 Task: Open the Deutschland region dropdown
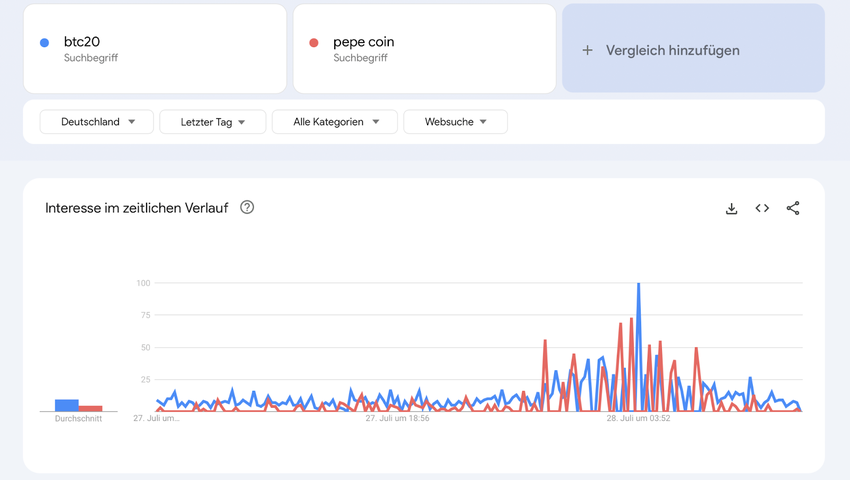[x=97, y=122]
